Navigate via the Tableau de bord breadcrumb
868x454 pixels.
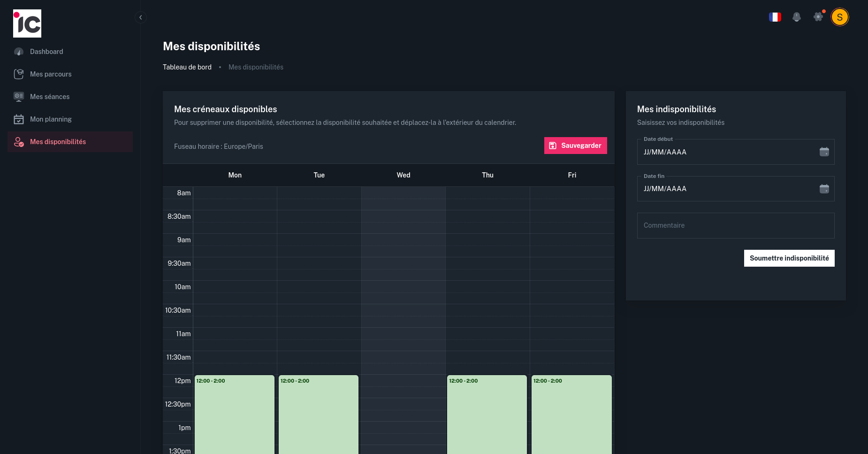[187, 67]
